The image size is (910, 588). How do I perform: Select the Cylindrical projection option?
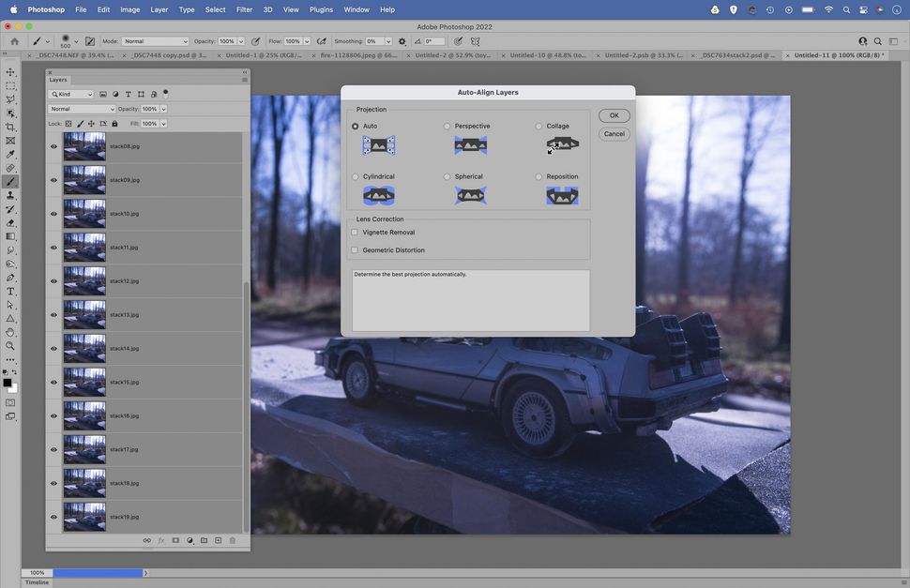click(356, 176)
